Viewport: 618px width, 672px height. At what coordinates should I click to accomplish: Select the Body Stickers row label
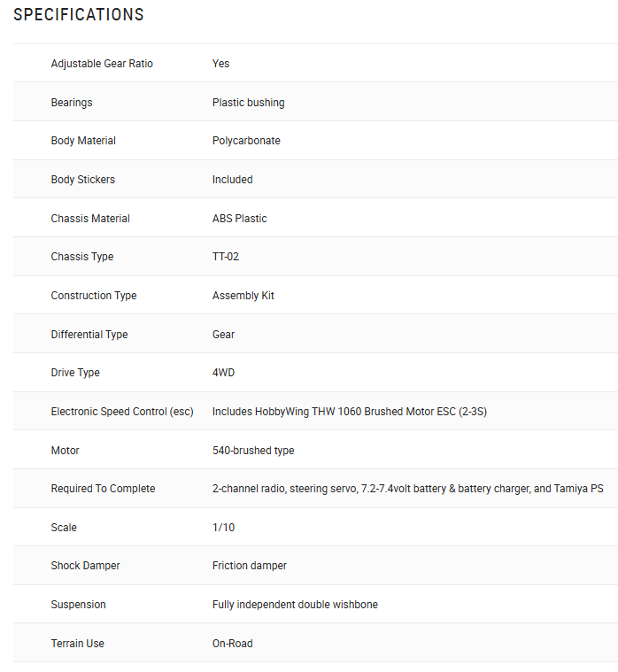point(82,180)
